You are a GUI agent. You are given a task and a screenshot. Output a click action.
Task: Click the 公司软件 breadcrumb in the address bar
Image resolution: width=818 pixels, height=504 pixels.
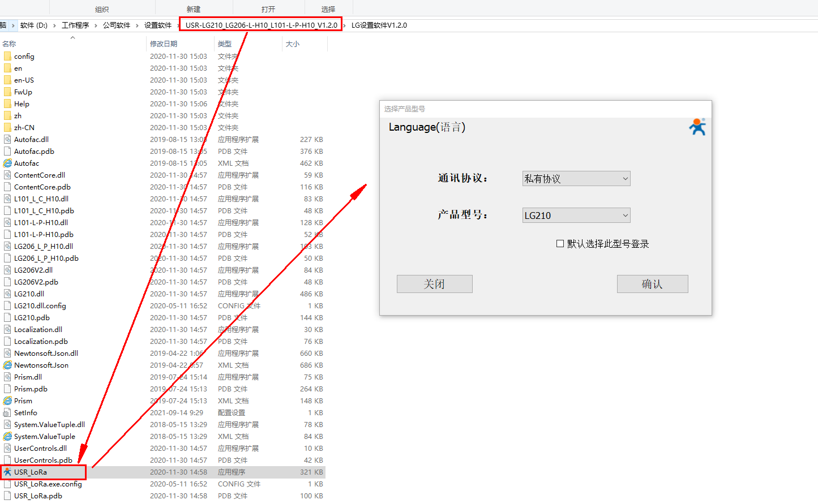pos(117,25)
